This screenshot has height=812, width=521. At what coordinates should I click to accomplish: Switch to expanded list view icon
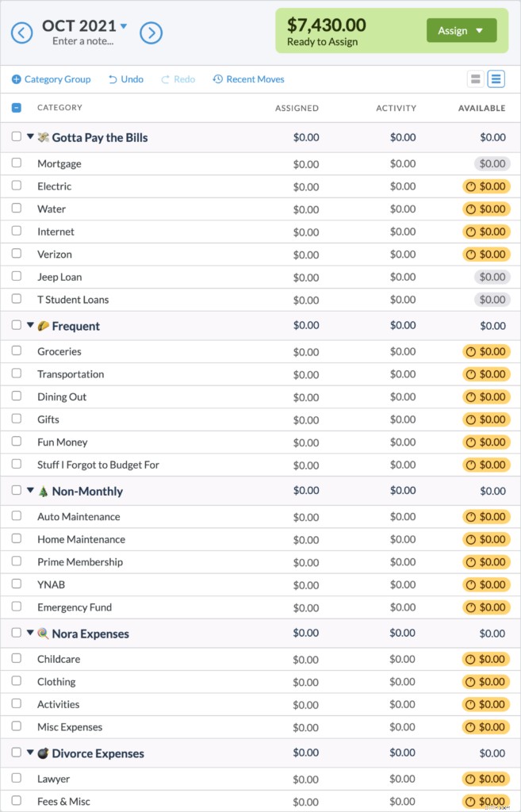pyautogui.click(x=496, y=79)
